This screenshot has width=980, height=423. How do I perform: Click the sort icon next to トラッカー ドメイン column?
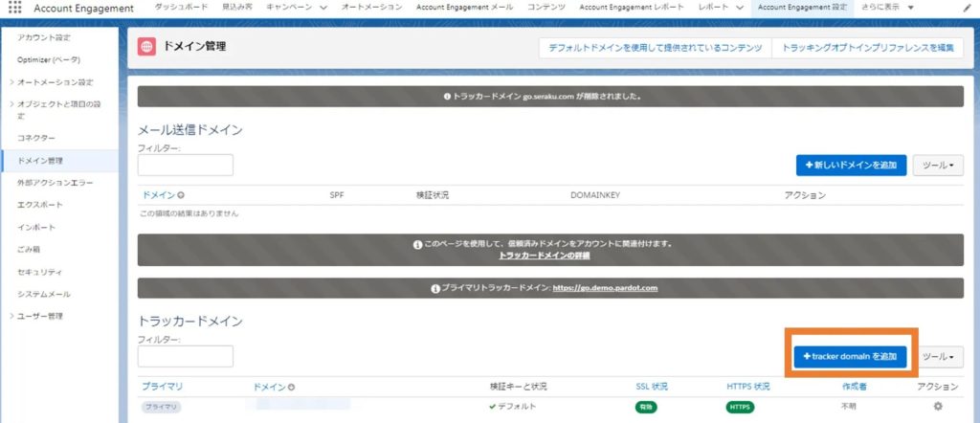click(291, 388)
